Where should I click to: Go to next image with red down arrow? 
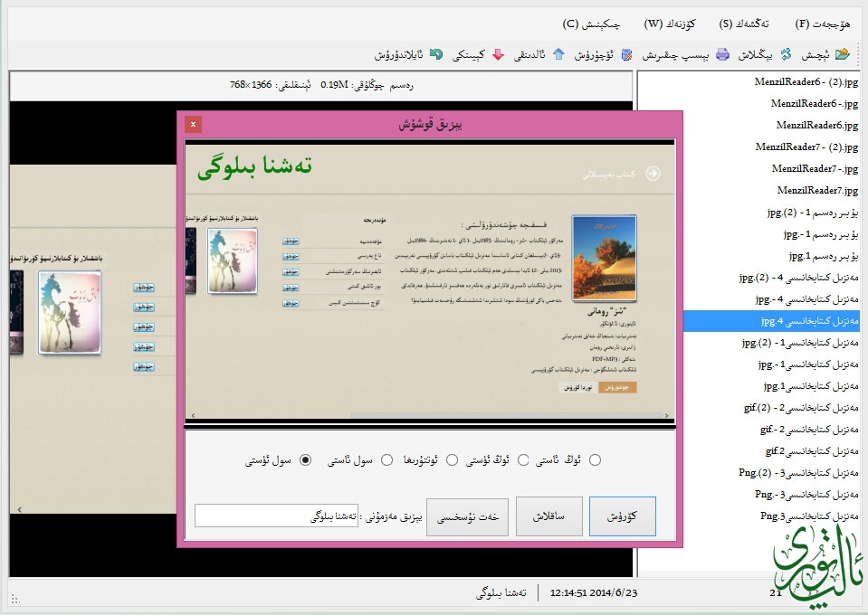pos(498,54)
